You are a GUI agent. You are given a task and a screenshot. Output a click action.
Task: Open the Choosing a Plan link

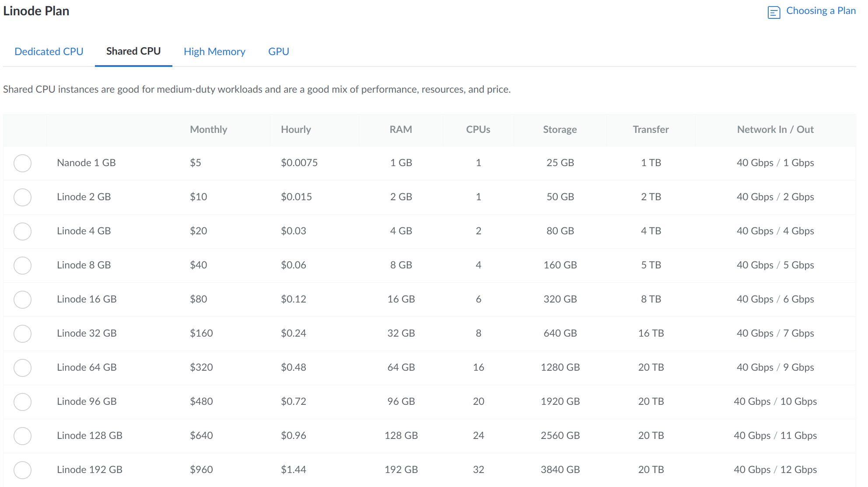pos(820,11)
